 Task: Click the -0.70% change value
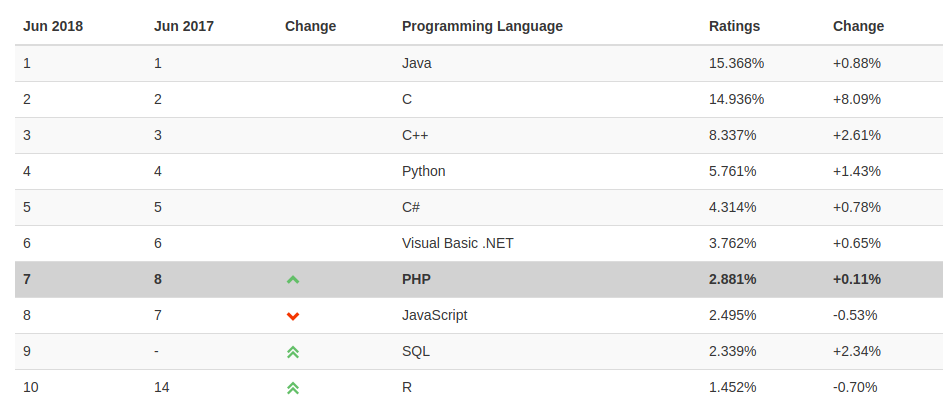(x=855, y=388)
